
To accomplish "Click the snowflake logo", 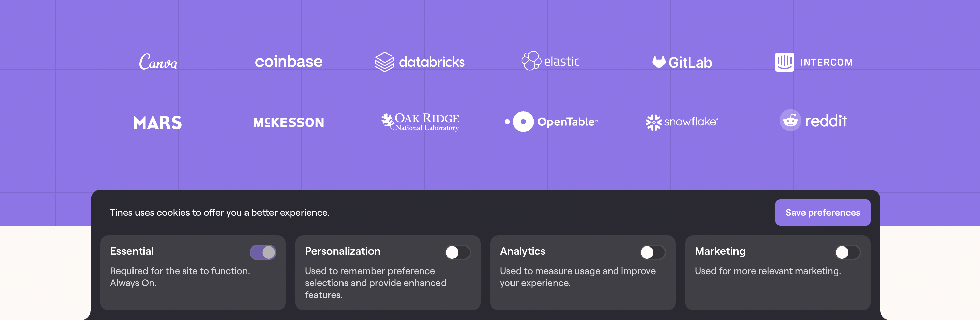I will (x=682, y=122).
